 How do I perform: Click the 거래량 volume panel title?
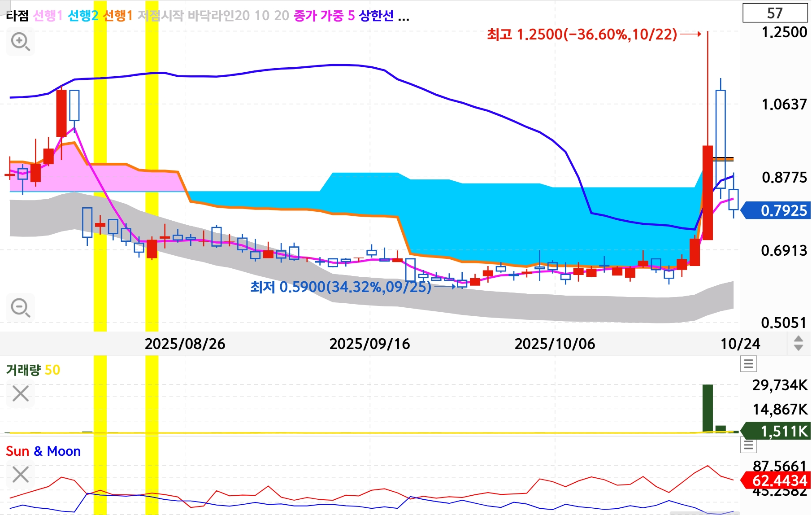pyautogui.click(x=24, y=370)
